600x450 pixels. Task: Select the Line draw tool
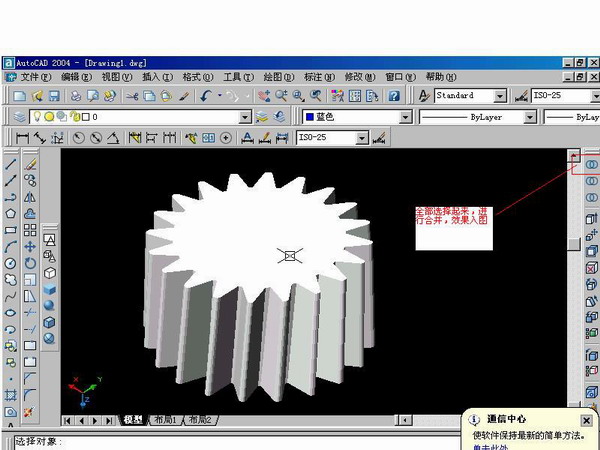click(x=11, y=164)
